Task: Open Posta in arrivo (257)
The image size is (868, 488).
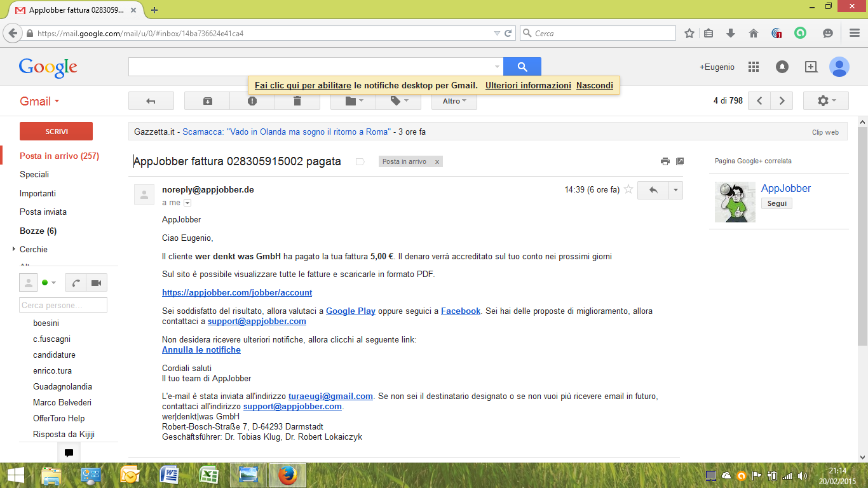Action: 59,156
